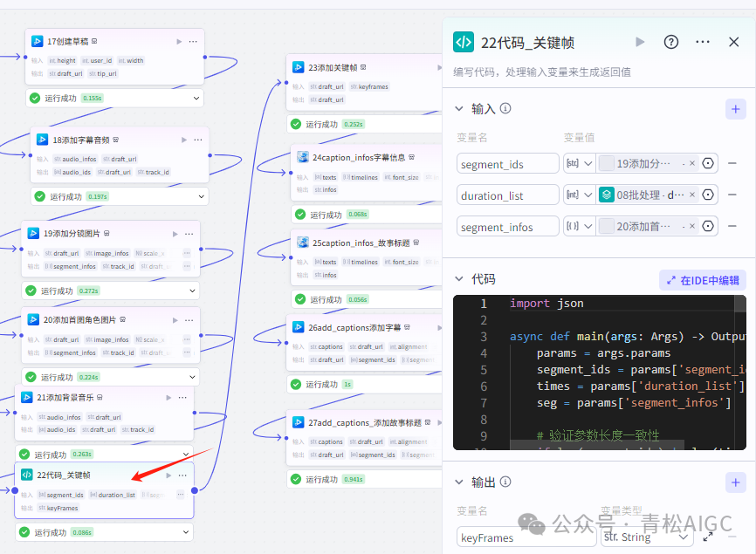Click the 在IDE中编辑 button
Viewport: 756px width, 554px height.
point(702,280)
